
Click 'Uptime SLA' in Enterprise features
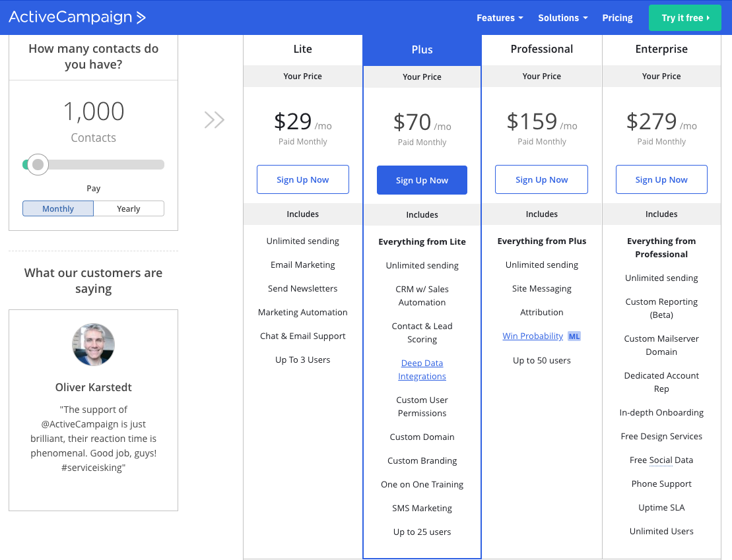(661, 508)
